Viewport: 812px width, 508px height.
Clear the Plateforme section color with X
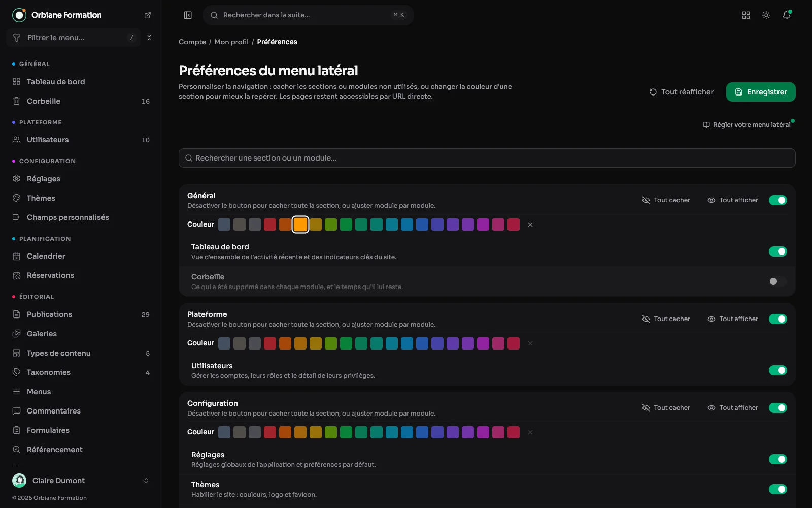pyautogui.click(x=530, y=343)
